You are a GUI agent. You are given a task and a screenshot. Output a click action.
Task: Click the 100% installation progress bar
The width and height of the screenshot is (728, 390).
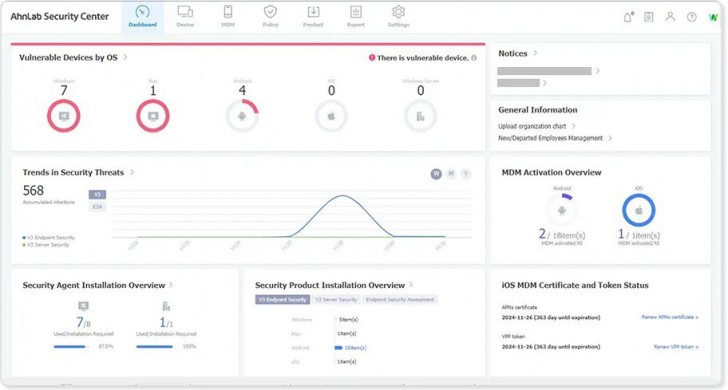[x=155, y=346]
